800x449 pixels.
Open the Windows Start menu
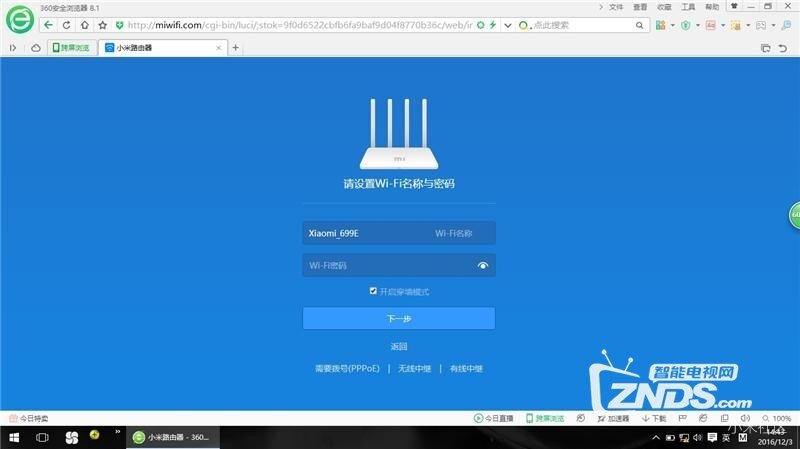pyautogui.click(x=14, y=437)
